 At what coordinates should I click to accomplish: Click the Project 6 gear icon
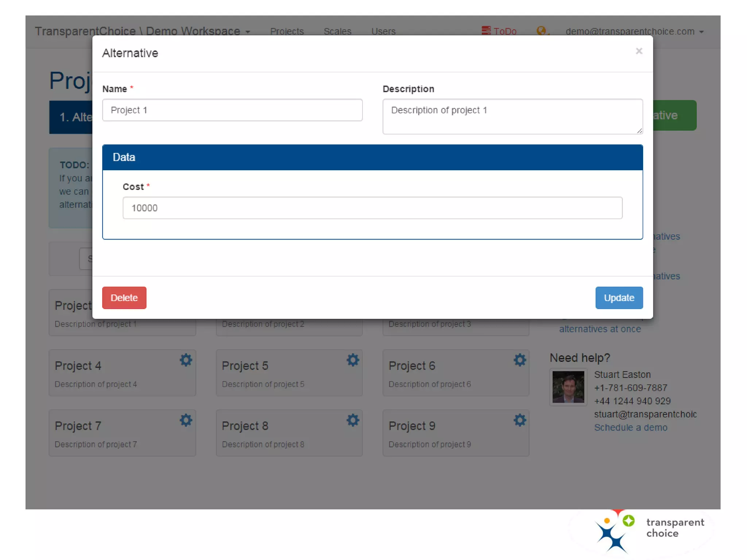coord(520,360)
